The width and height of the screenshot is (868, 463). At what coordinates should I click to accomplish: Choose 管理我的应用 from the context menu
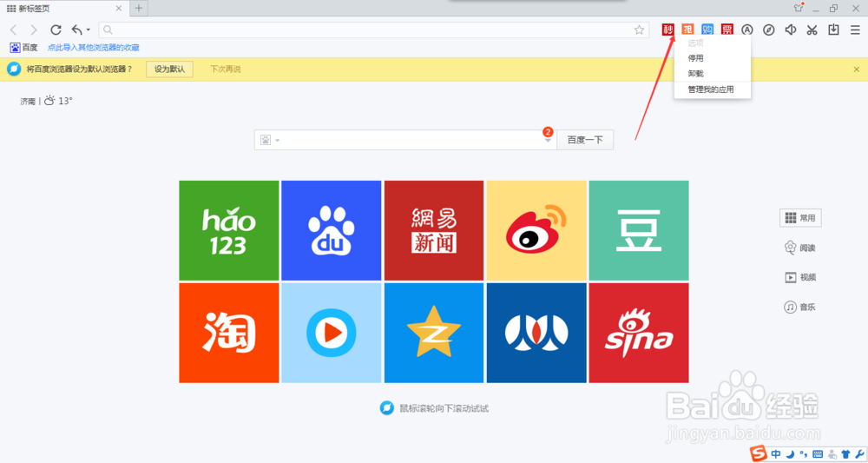tap(713, 89)
